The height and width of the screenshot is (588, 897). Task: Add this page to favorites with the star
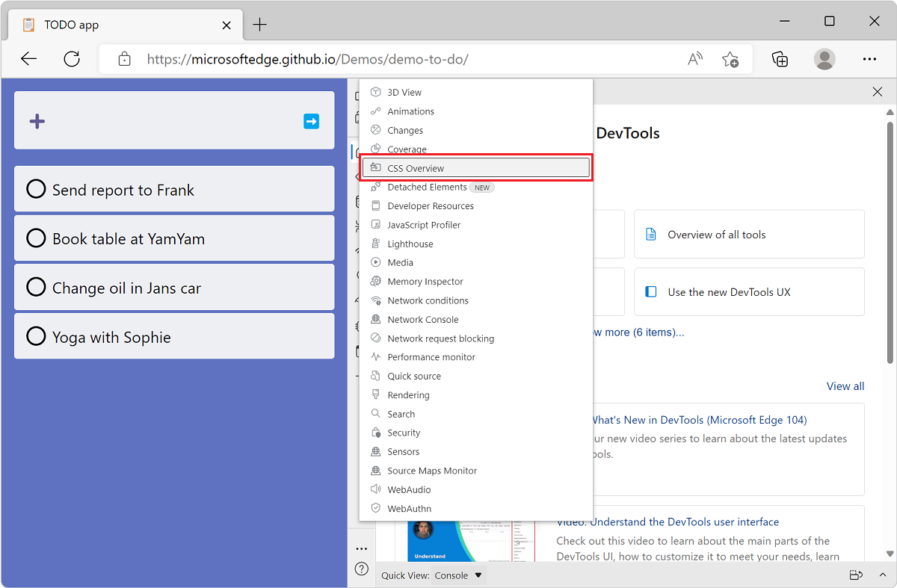click(730, 58)
